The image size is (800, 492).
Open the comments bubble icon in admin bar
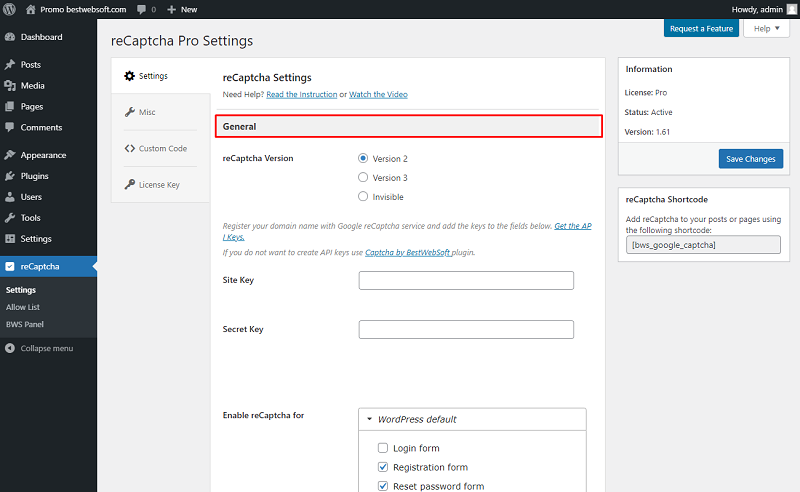point(141,9)
